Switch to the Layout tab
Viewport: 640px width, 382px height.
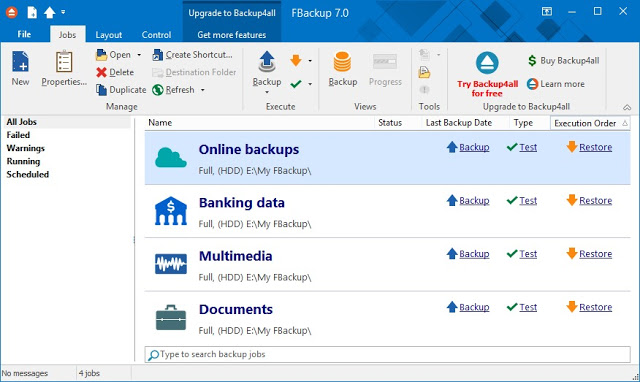109,35
